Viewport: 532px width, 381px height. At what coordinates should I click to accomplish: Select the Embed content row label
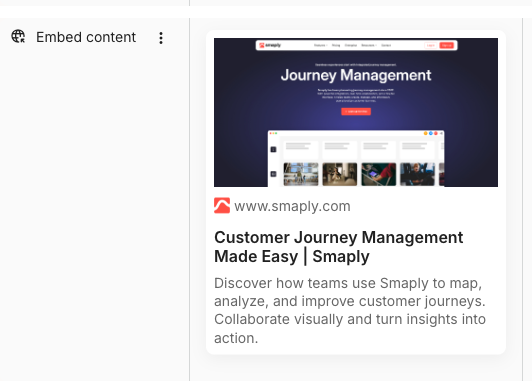[x=86, y=37]
